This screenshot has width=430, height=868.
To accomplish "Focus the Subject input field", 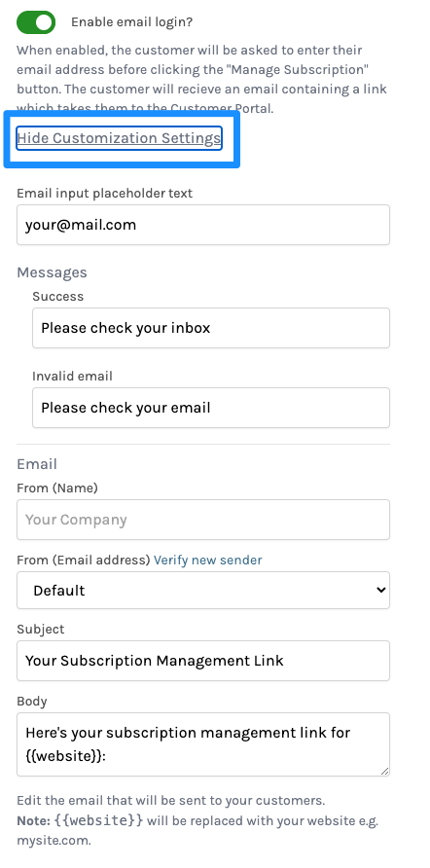I will tap(203, 661).
